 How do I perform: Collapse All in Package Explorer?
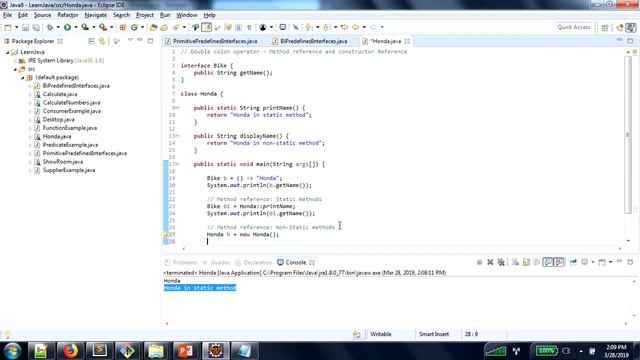(91, 41)
